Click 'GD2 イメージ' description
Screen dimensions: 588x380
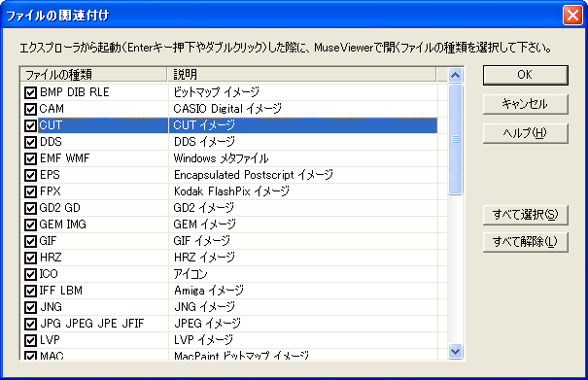(204, 208)
